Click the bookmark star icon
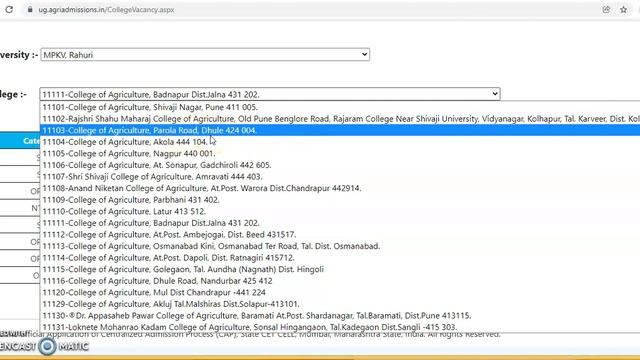Viewport: 640px width, 360px height. 623,9
